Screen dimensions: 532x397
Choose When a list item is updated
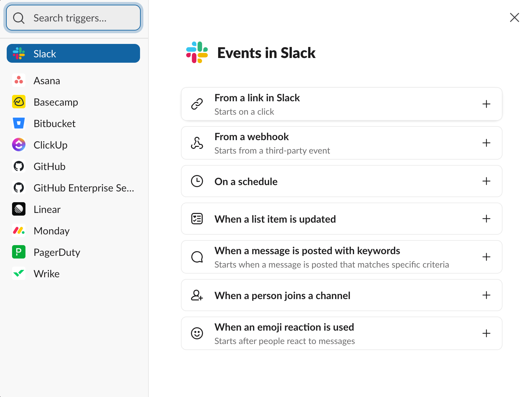click(342, 219)
